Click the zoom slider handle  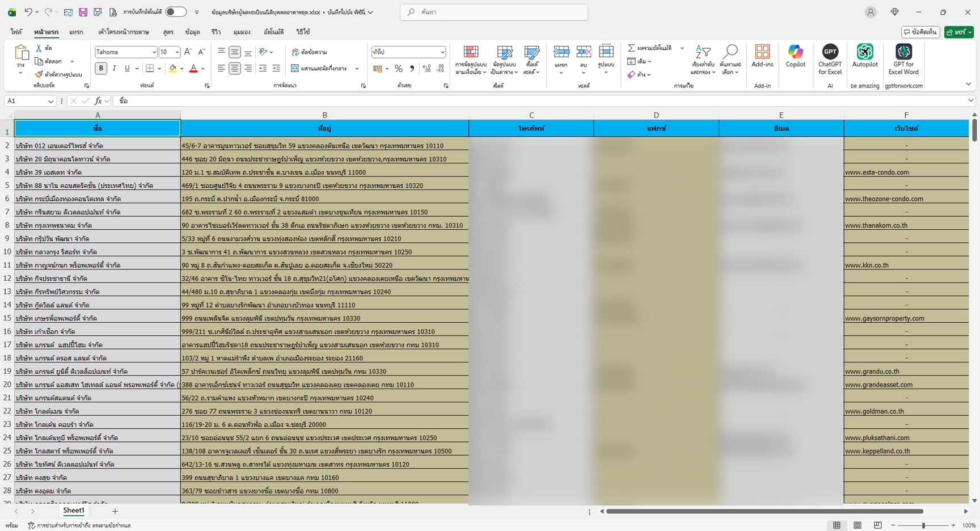tap(923, 525)
